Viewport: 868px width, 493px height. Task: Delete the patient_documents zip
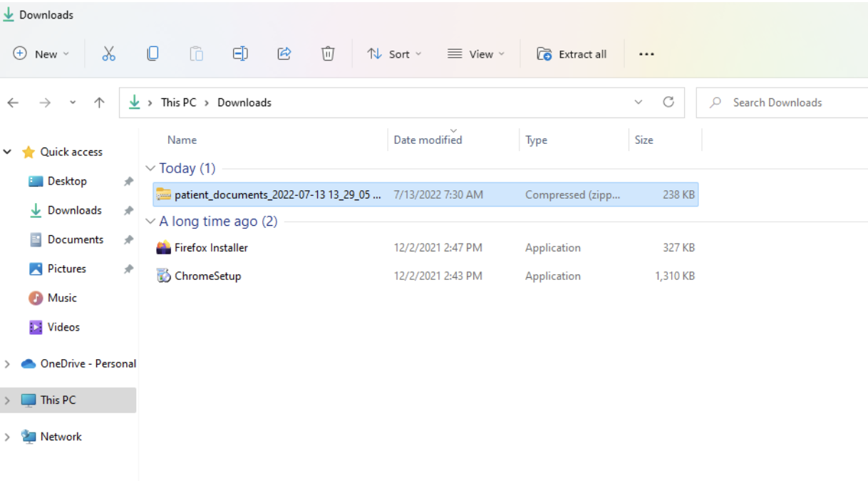(327, 53)
